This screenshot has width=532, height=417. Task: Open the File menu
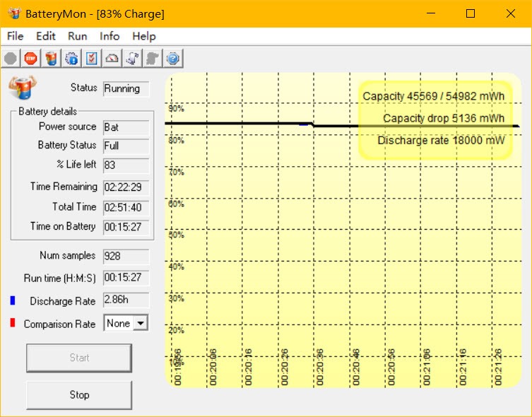(15, 36)
